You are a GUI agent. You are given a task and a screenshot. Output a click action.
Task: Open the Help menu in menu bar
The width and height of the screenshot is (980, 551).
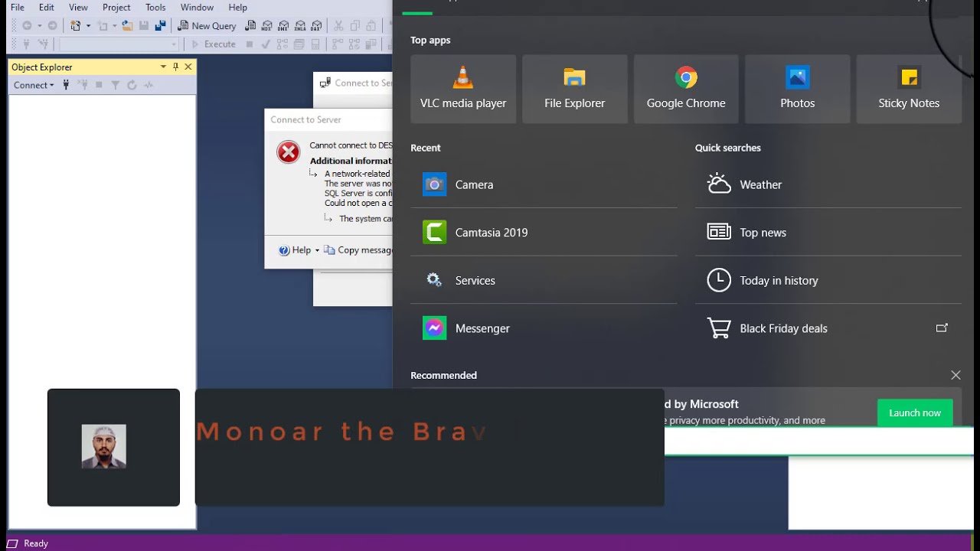pyautogui.click(x=238, y=7)
